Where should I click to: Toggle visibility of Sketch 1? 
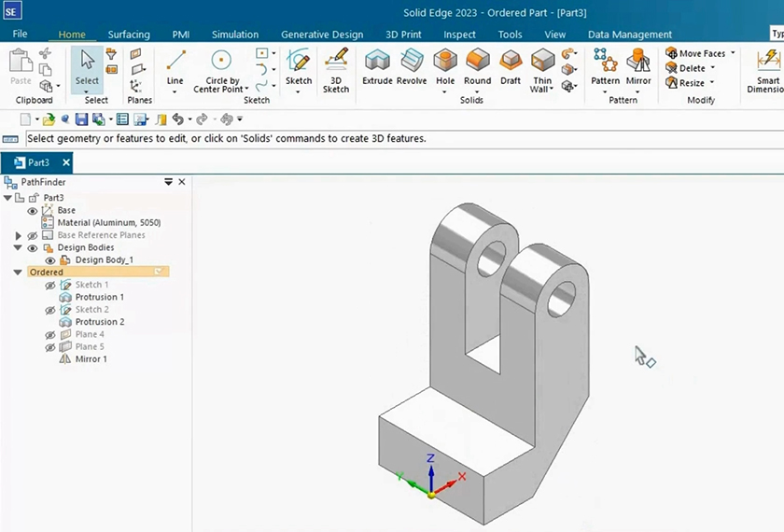[x=50, y=285]
